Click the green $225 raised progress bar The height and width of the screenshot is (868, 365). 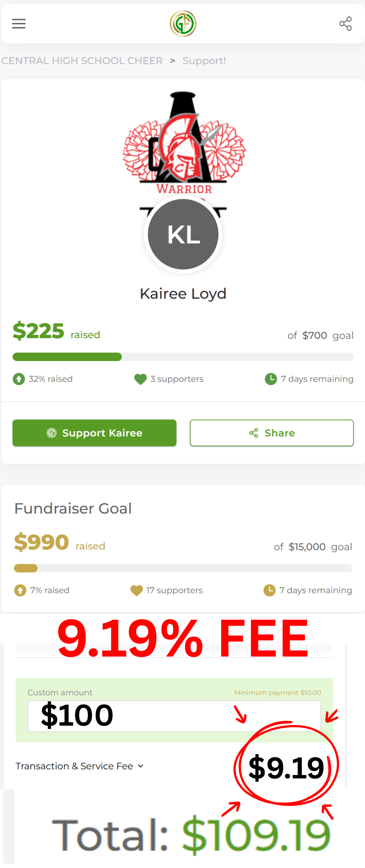pyautogui.click(x=183, y=357)
